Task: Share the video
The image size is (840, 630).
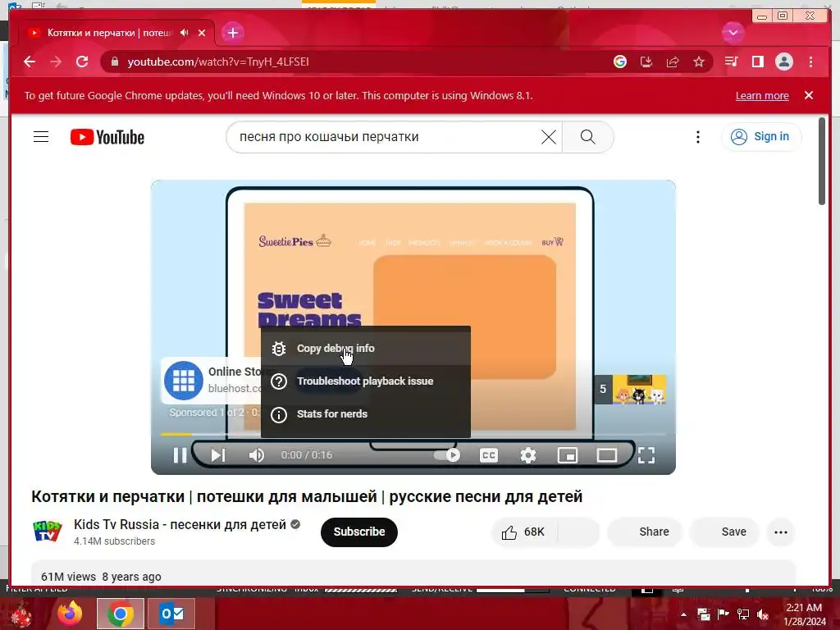Action: pyautogui.click(x=645, y=532)
